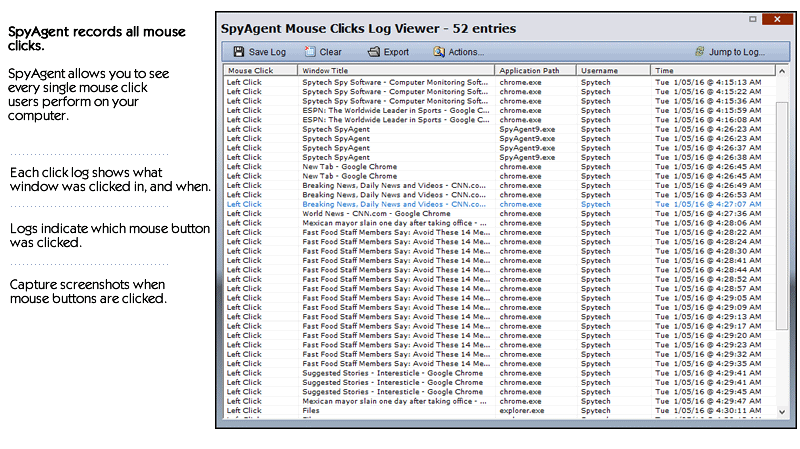Sort by Application Path column header
The width and height of the screenshot is (800, 449).
pyautogui.click(x=535, y=70)
